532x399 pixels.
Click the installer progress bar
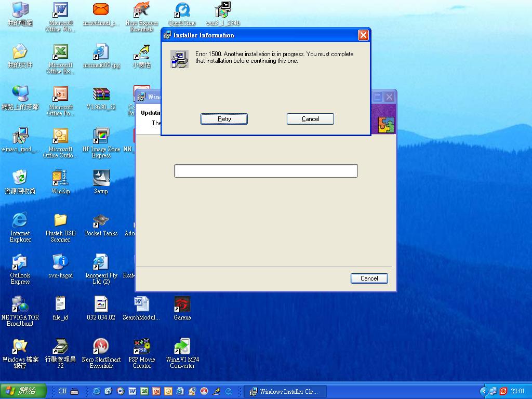pos(266,171)
